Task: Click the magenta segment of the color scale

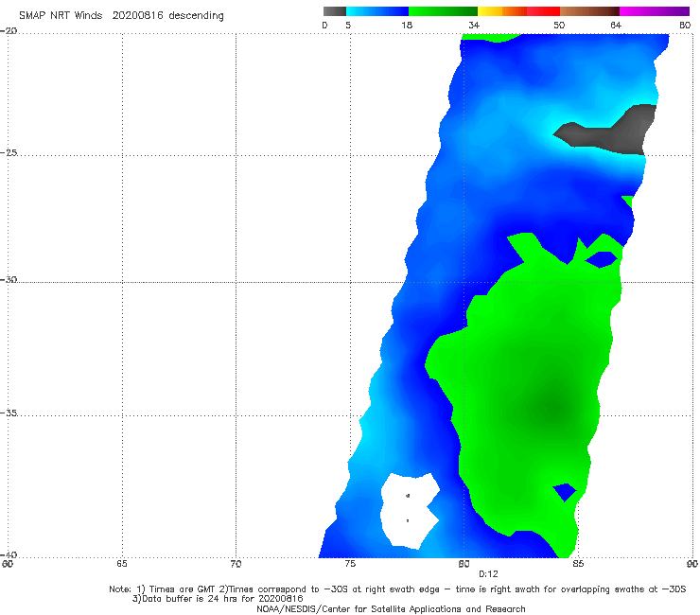Action: 655,11
